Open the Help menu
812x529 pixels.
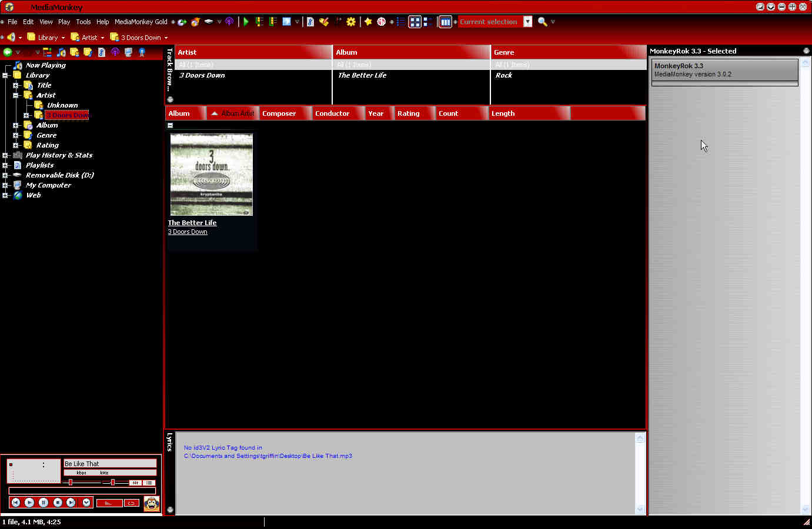pyautogui.click(x=103, y=22)
